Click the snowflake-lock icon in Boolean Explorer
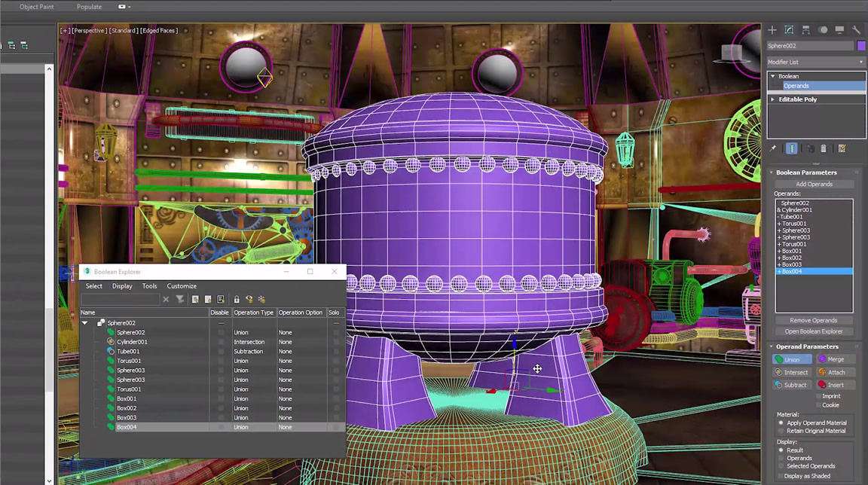 (x=262, y=299)
